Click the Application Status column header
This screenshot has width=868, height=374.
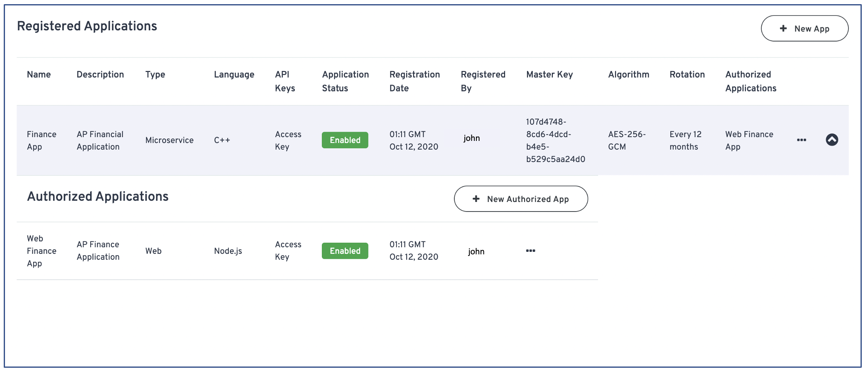pos(345,81)
